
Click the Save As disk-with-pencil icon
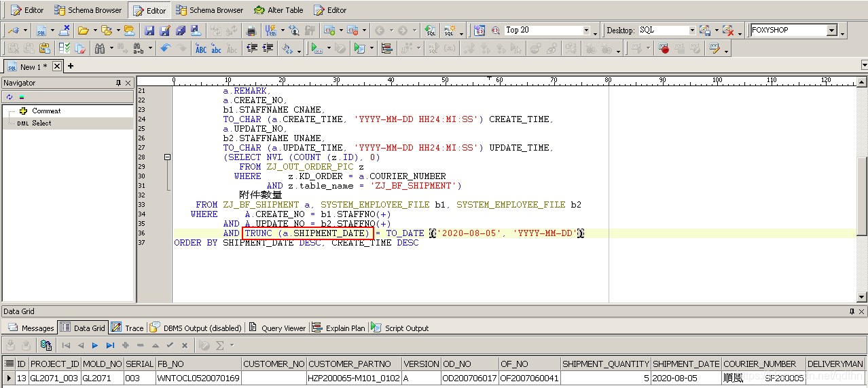coord(165,31)
